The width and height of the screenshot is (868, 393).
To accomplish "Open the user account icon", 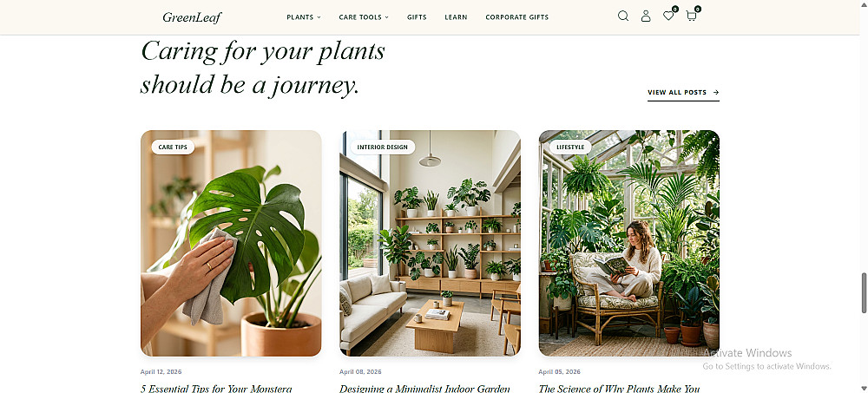I will tap(646, 16).
